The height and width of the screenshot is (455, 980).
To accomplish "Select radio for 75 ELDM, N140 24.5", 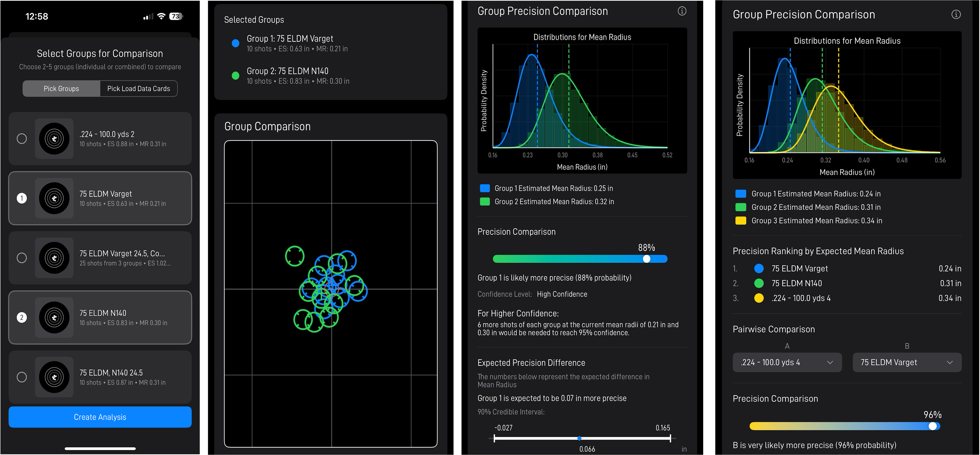I will tap(22, 377).
